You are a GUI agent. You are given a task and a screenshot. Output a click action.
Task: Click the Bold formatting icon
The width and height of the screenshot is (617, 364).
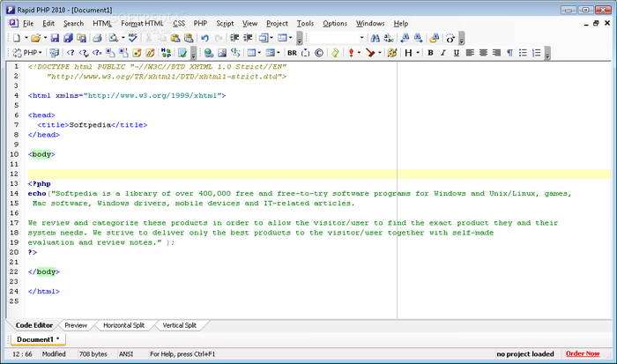[x=430, y=53]
